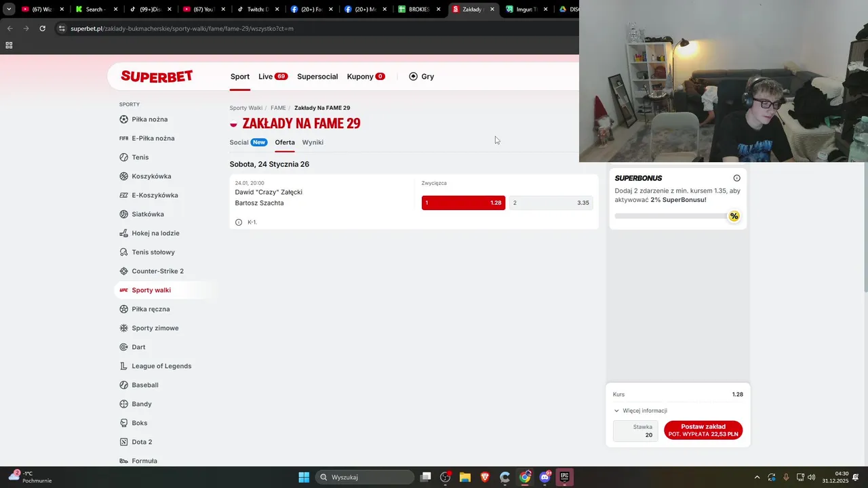This screenshot has width=868, height=488.
Task: Click the Superbet logo
Action: 157,77
